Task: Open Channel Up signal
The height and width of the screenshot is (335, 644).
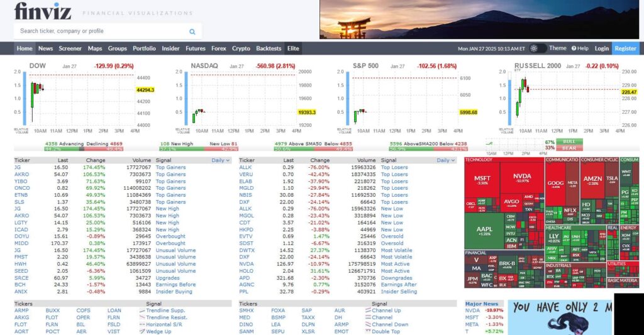Action: pyautogui.click(x=386, y=310)
